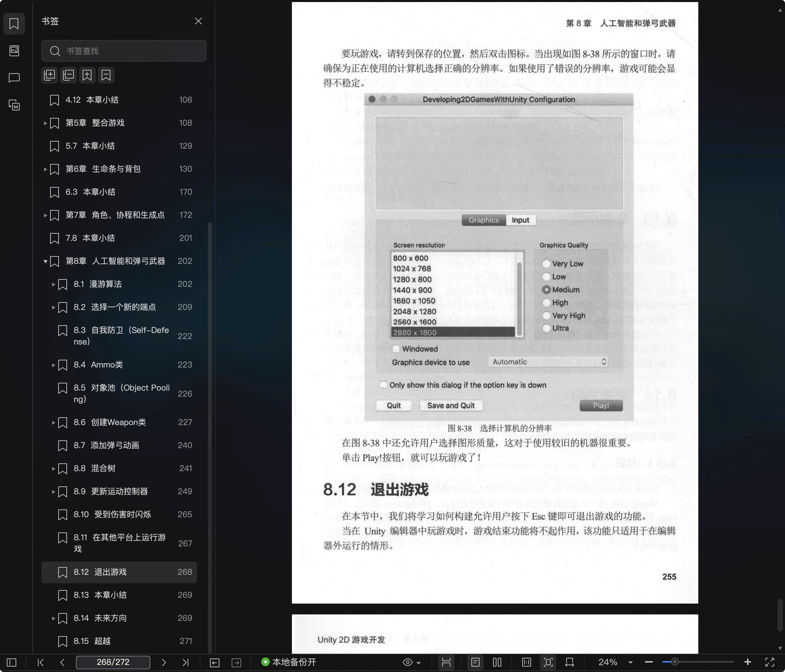Open bookmark 6.3 本章小结
Viewport: 785px width, 672px height.
pos(119,192)
